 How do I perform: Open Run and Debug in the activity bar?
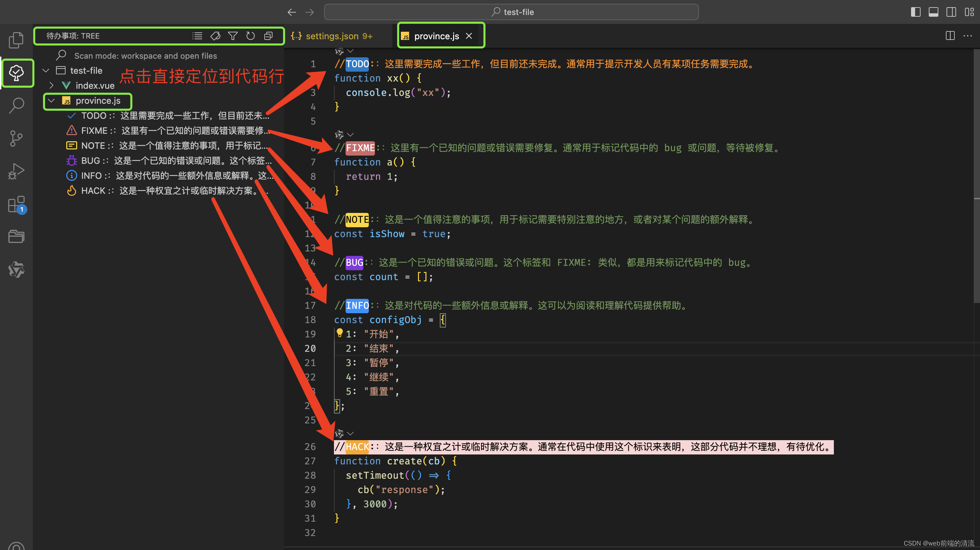16,171
